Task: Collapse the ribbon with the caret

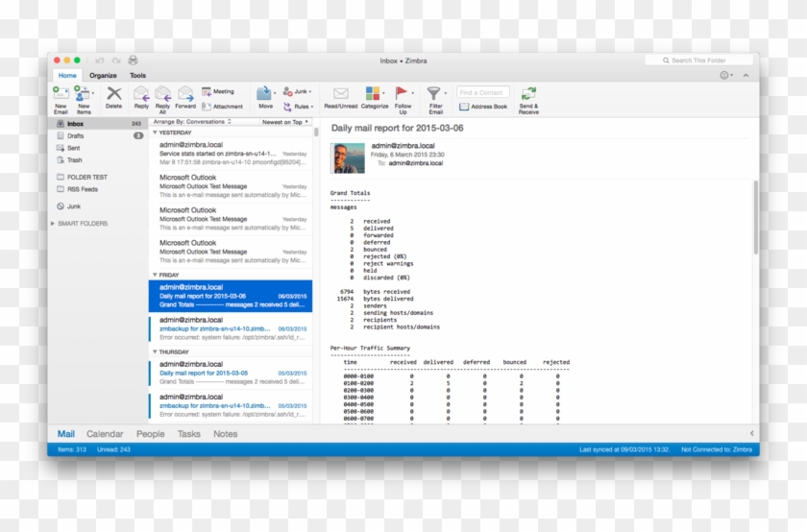Action: (x=746, y=76)
